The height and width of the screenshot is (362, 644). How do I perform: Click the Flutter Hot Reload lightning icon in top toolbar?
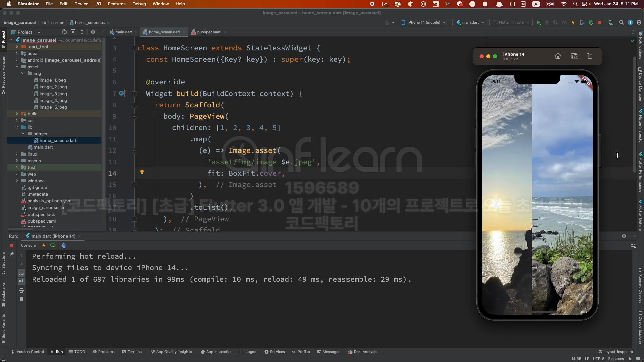(x=573, y=23)
